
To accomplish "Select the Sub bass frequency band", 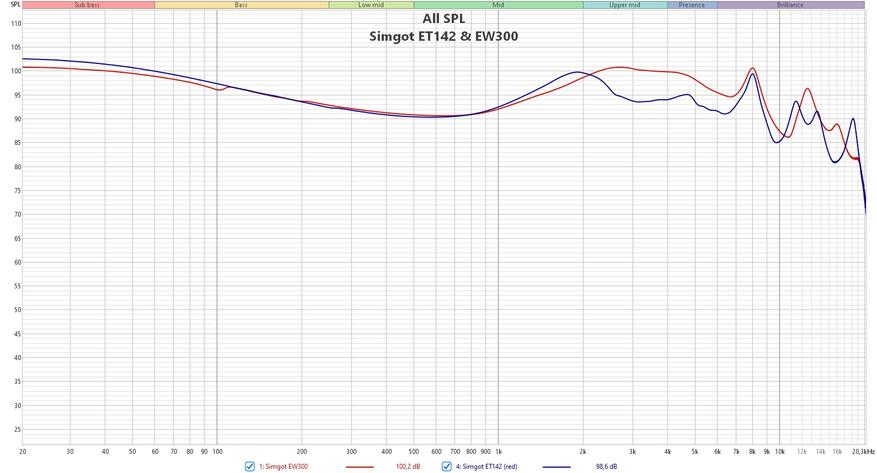I will 88,5.
